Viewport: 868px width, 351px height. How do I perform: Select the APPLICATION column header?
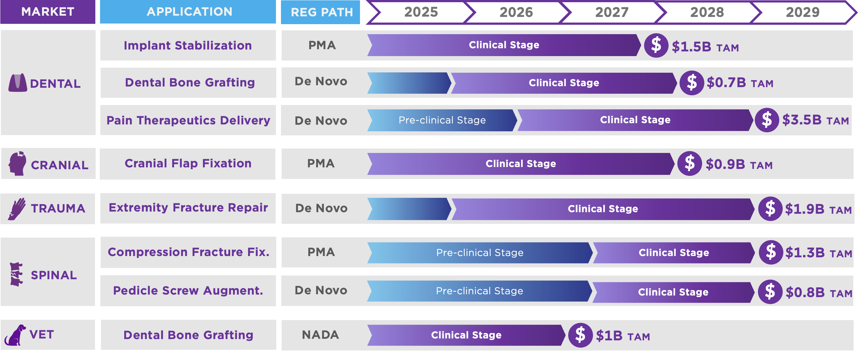click(189, 12)
